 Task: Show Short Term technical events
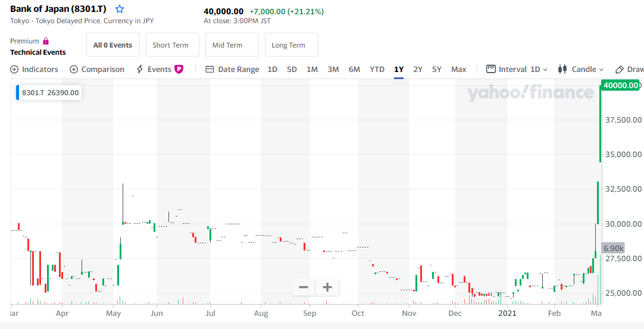click(170, 45)
